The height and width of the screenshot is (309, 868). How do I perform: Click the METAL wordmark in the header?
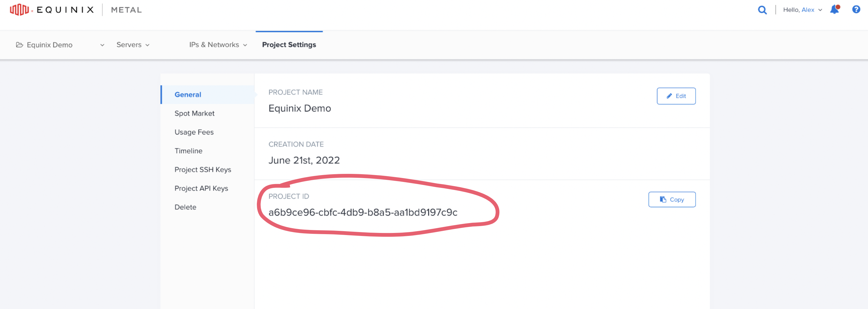point(126,10)
